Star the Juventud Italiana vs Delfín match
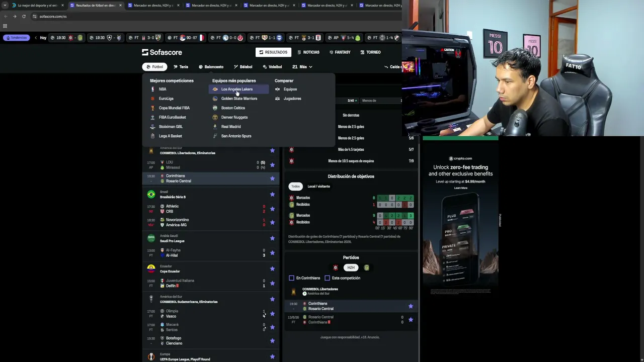Viewport: 644px width, 362px height. coord(272,283)
